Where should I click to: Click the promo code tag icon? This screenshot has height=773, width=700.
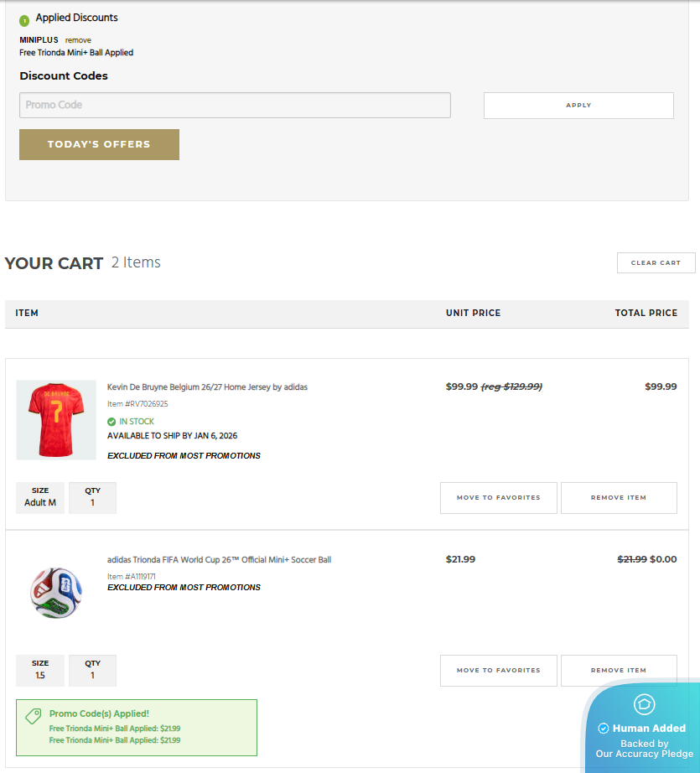click(x=34, y=717)
